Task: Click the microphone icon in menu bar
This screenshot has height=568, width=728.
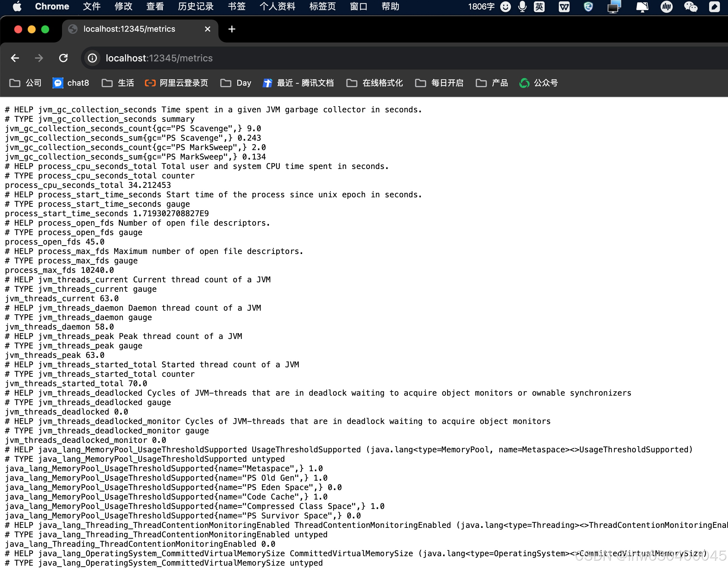Action: point(522,7)
